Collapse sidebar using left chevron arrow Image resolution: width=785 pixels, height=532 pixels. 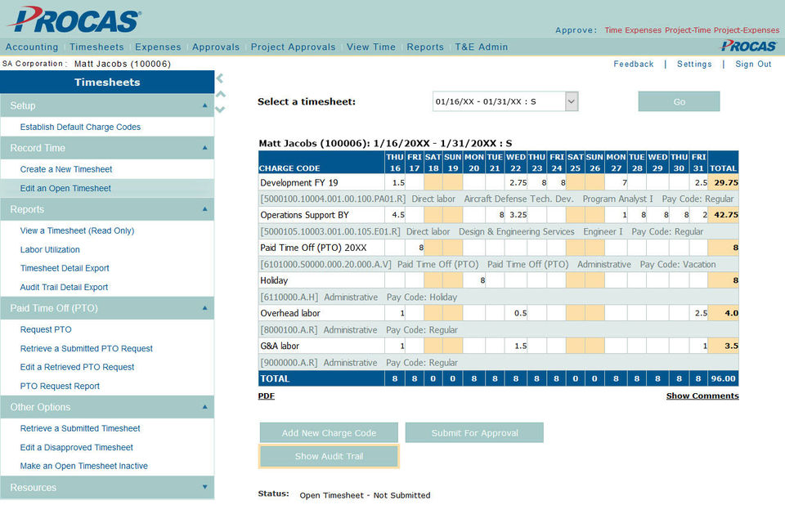pos(220,78)
